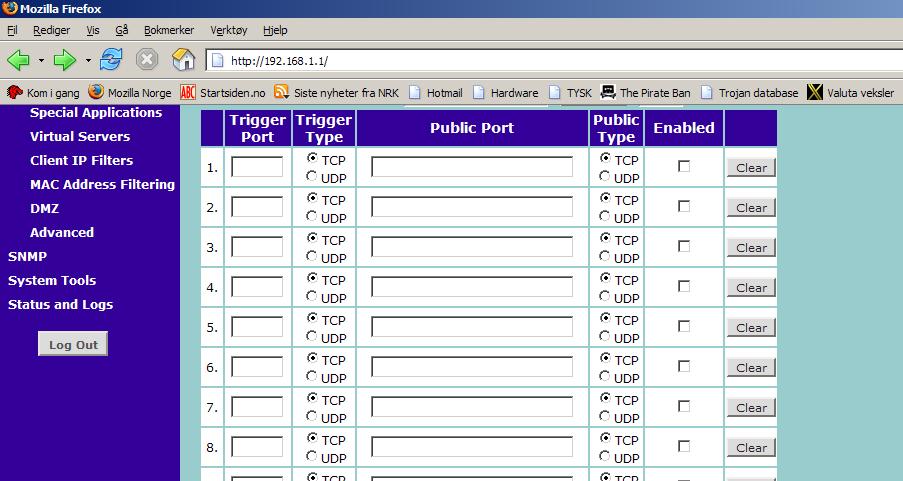Image resolution: width=903 pixels, height=481 pixels.
Task: Select UDP public type for row 3
Action: coord(604,256)
